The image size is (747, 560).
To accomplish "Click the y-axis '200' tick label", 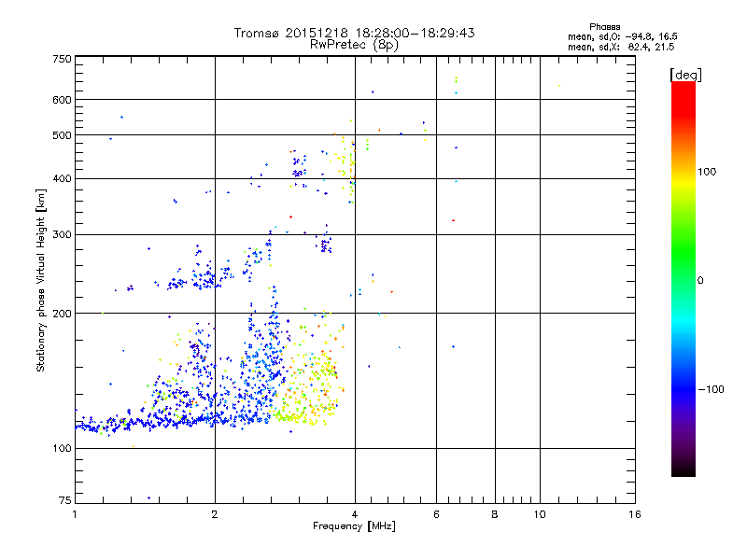I will tap(62, 314).
